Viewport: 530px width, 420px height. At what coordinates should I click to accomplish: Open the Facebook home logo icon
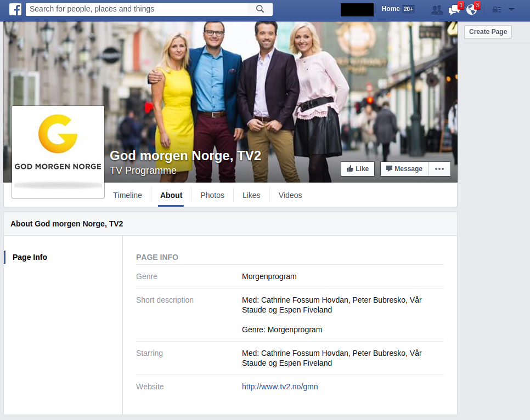(x=15, y=9)
